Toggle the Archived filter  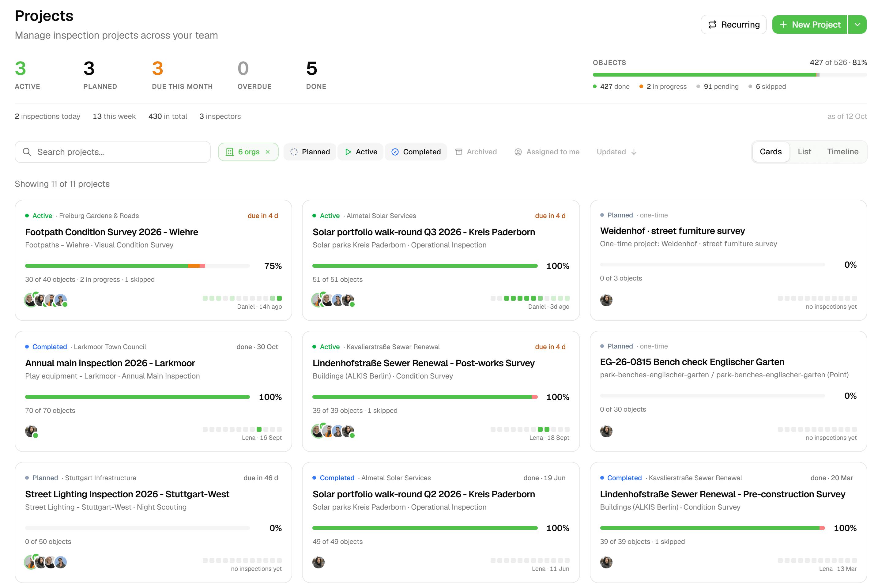476,152
